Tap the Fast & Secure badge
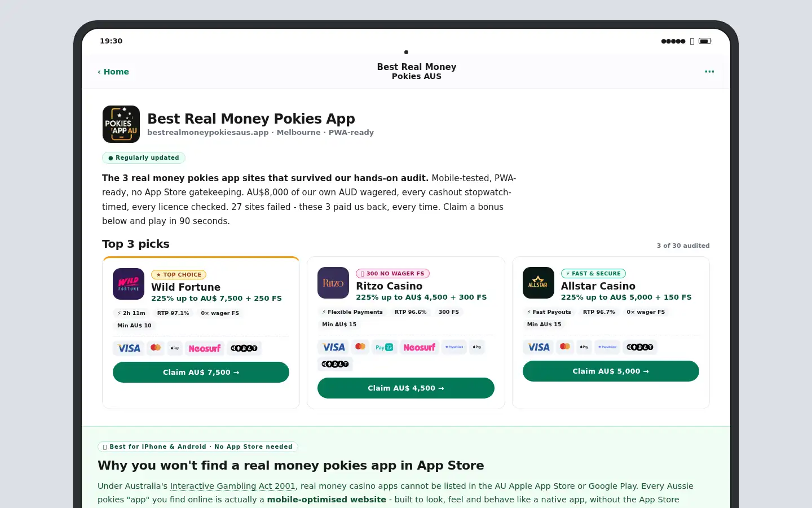This screenshot has height=508, width=812. coord(593,274)
